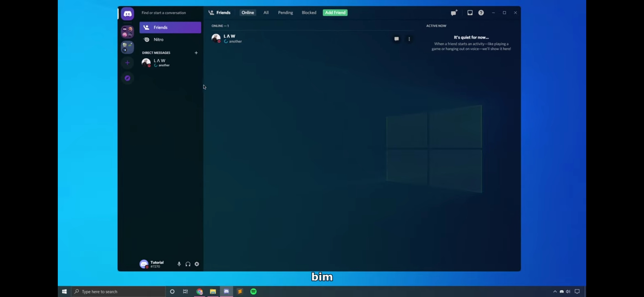
Task: Start a new DM with the message icon
Action: pyautogui.click(x=454, y=13)
